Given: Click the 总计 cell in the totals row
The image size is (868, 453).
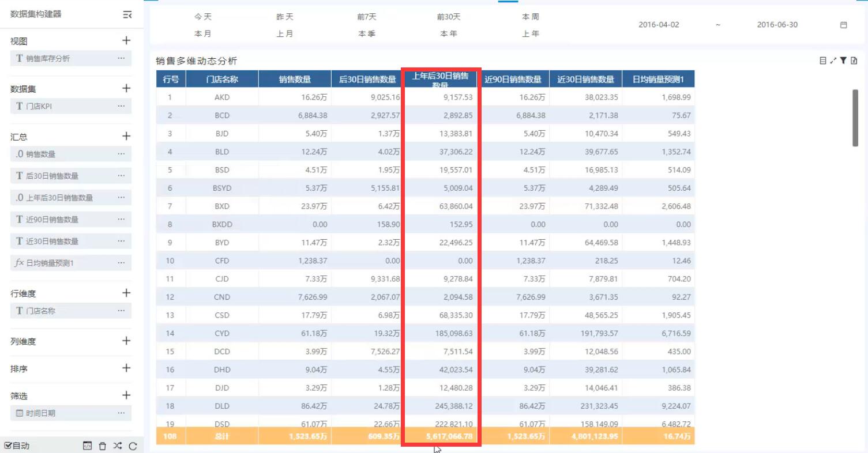Looking at the screenshot, I should click(x=222, y=436).
